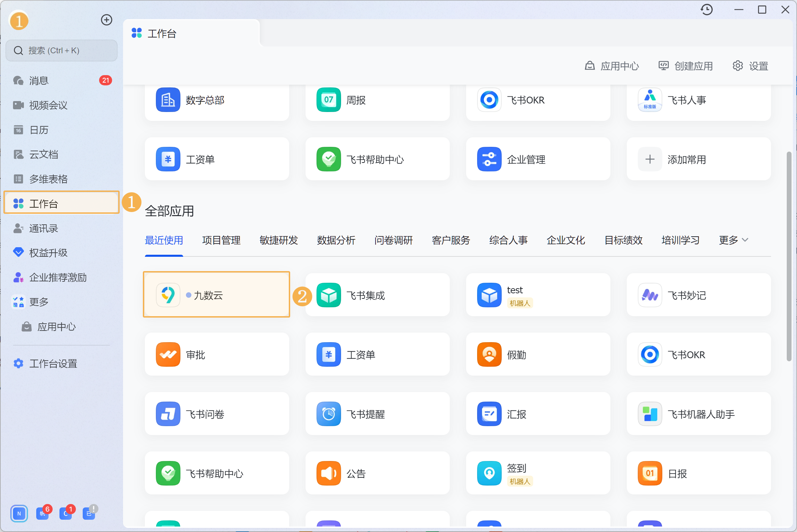The width and height of the screenshot is (797, 532).
Task: Open 设置 in the top toolbar
Action: pyautogui.click(x=751, y=66)
